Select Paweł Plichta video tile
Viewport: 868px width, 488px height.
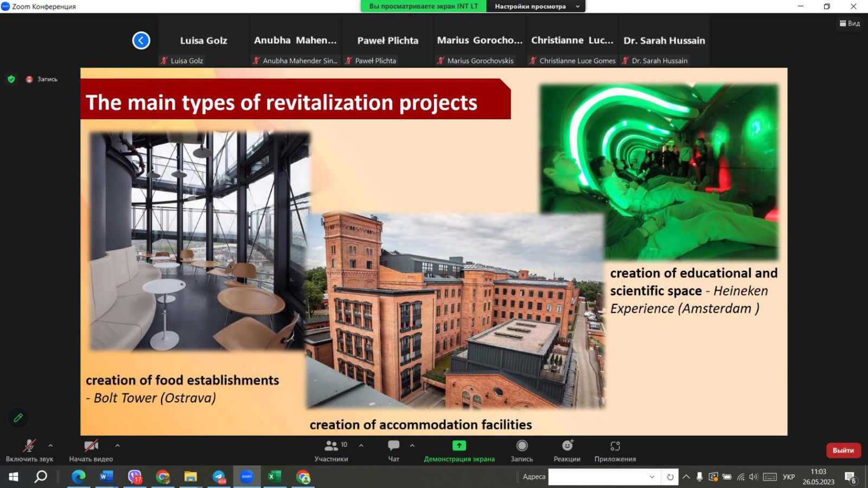pos(388,41)
